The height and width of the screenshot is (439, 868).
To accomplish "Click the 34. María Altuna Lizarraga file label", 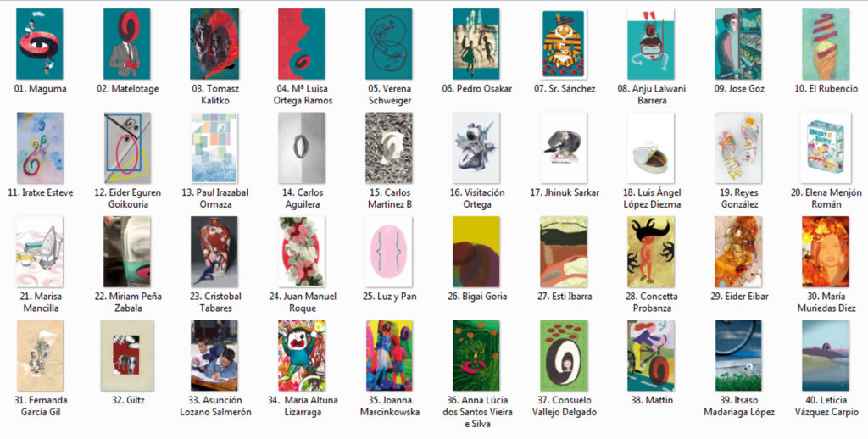I will click(303, 406).
